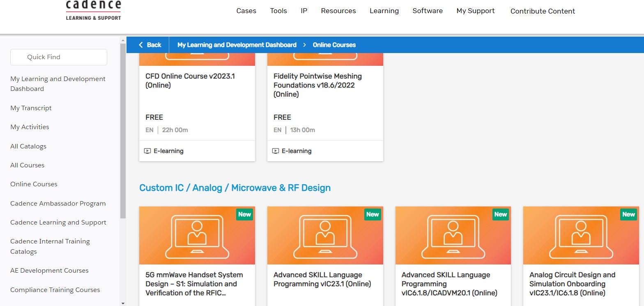Click breadcrumb separator chevron before Online Courses
The width and height of the screenshot is (644, 306).
click(x=305, y=45)
